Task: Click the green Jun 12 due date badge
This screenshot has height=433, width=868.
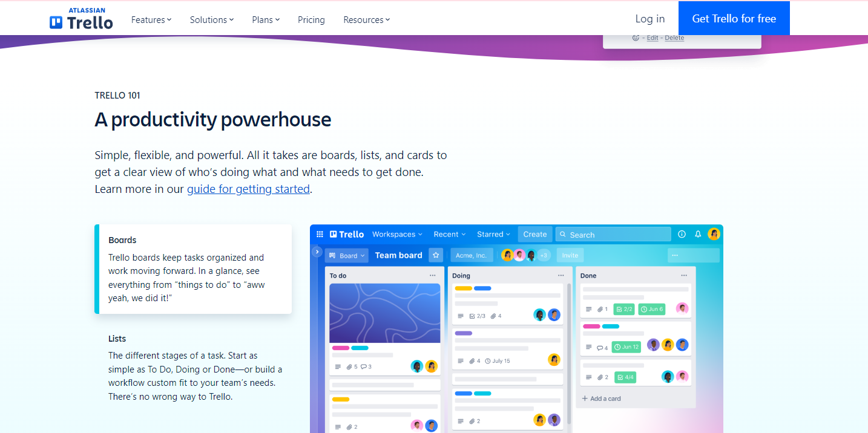Action: 626,347
